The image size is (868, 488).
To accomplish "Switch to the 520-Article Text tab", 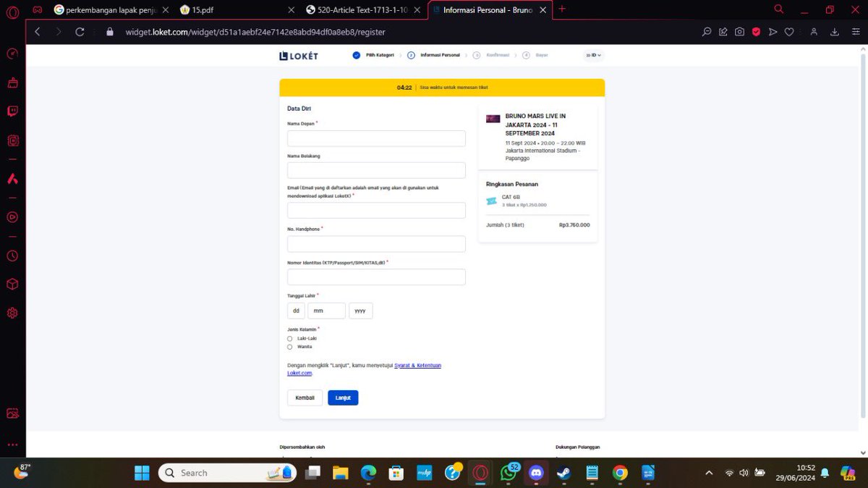I will click(x=363, y=10).
